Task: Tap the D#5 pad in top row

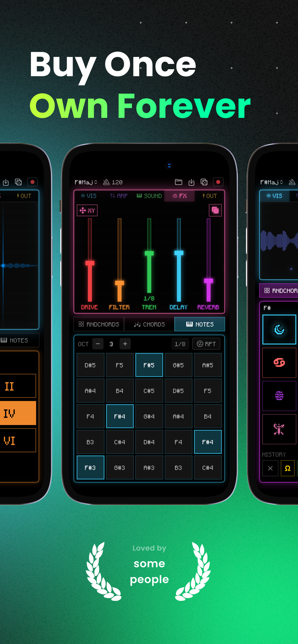Action: coord(90,365)
